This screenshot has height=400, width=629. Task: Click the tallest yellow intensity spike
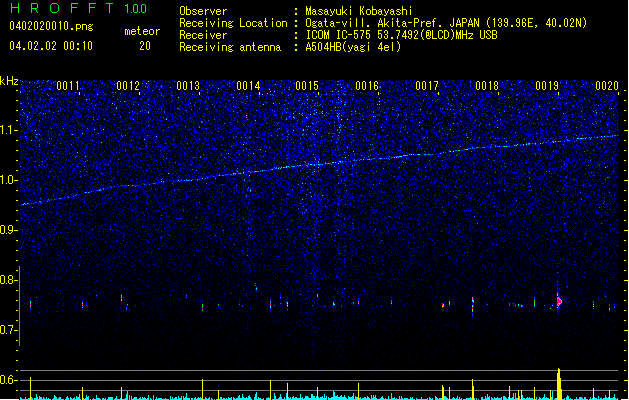tap(559, 384)
